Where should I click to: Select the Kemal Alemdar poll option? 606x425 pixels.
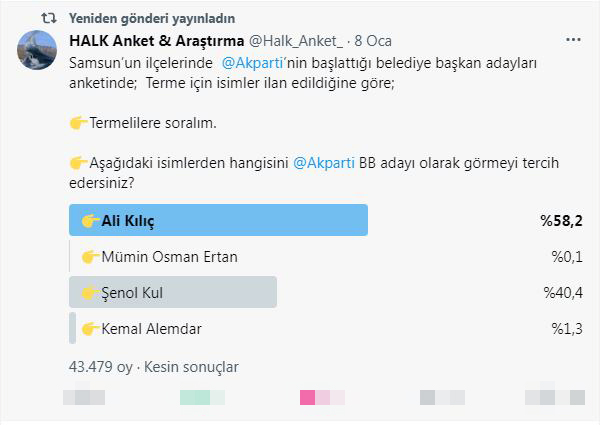click(326, 328)
